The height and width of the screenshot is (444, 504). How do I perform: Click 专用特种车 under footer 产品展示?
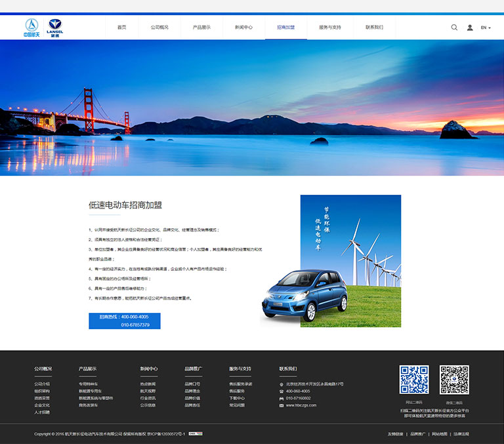click(x=89, y=384)
